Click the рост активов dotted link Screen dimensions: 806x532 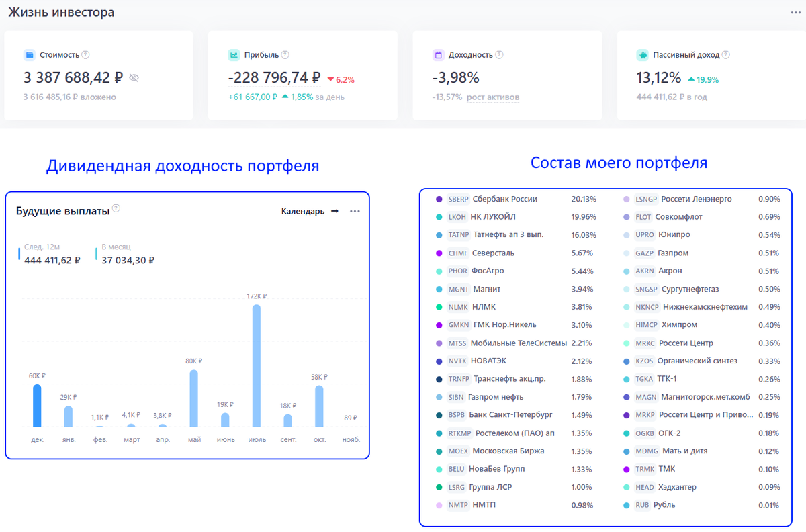click(493, 97)
